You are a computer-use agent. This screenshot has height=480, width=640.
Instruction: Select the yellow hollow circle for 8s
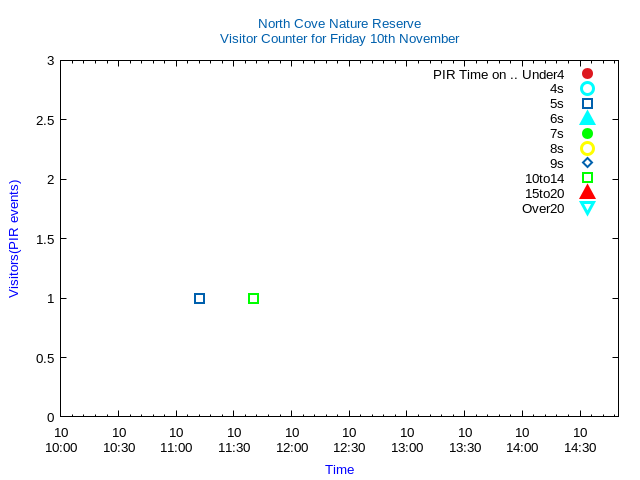587,149
